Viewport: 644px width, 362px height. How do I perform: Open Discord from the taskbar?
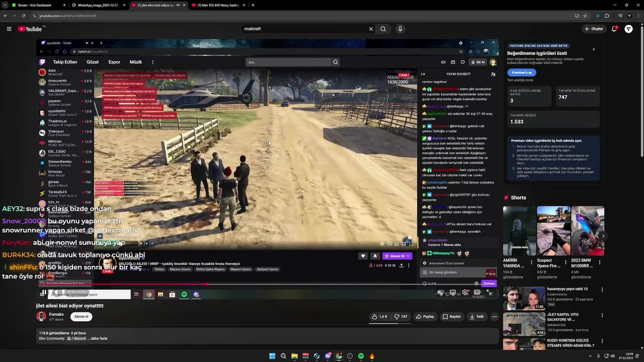click(328, 356)
